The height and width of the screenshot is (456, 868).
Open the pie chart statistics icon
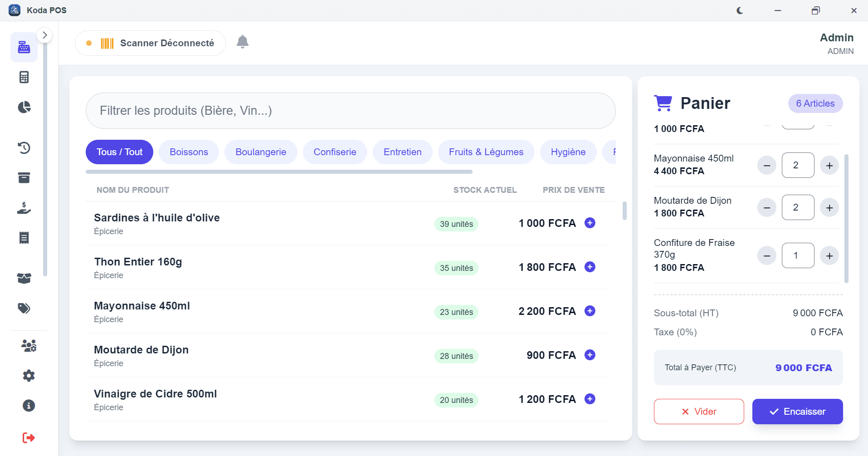coord(24,107)
